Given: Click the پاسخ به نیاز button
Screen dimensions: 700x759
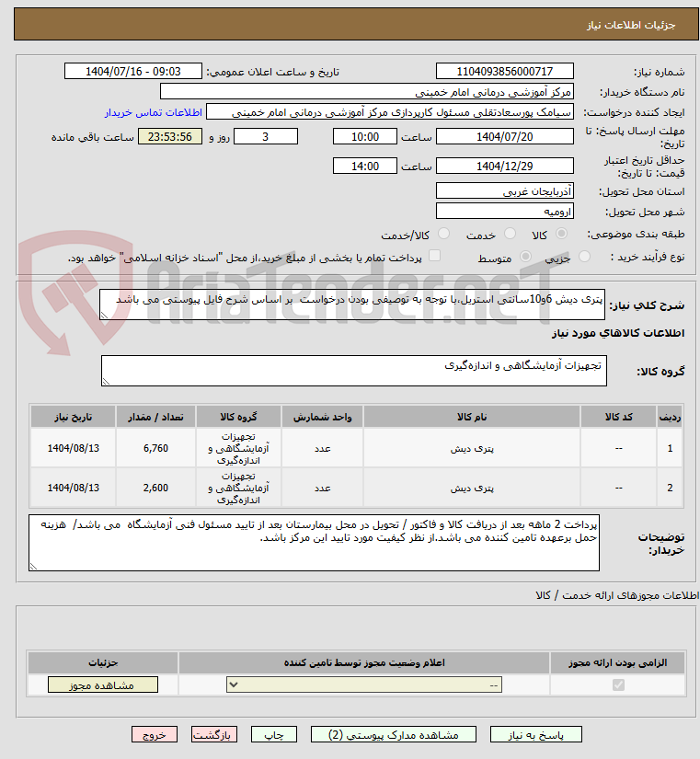Looking at the screenshot, I should coord(536,735).
